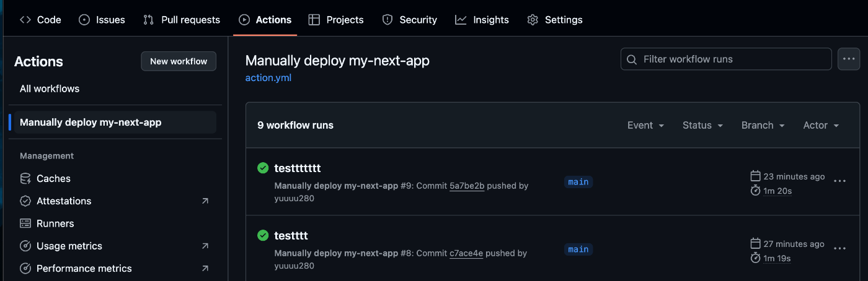Open the action.yml file link
Image resolution: width=868 pixels, height=281 pixels.
click(268, 78)
